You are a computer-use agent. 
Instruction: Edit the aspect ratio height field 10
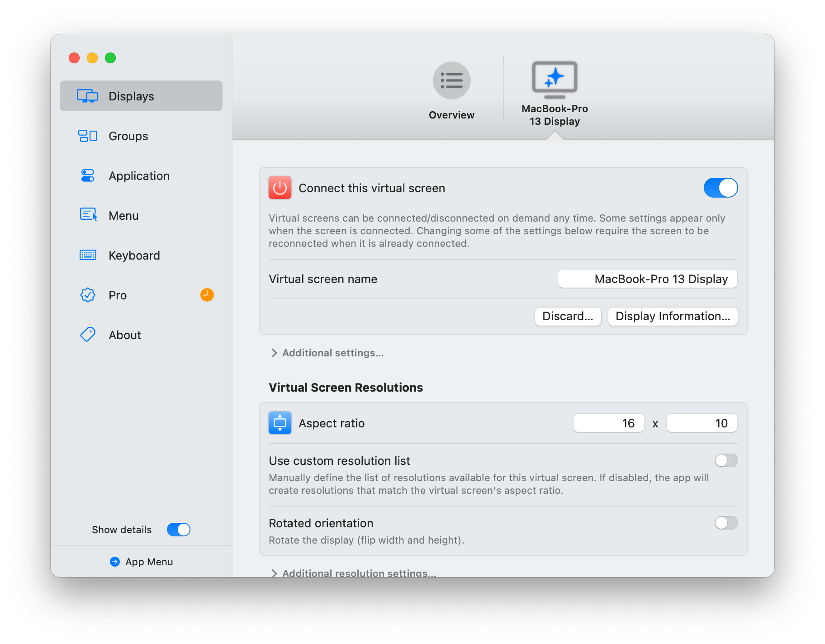(x=702, y=423)
